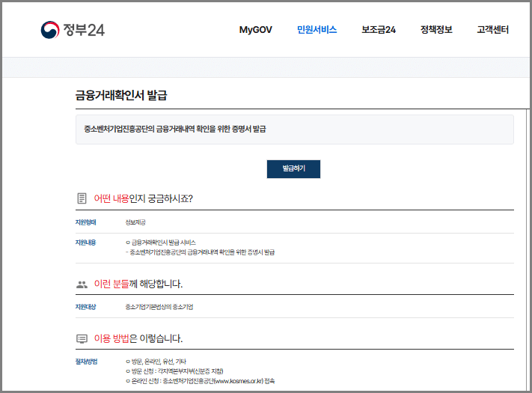Click the 금융거래확인서 발급 page title
Screen dimensions: 532x393
point(121,95)
